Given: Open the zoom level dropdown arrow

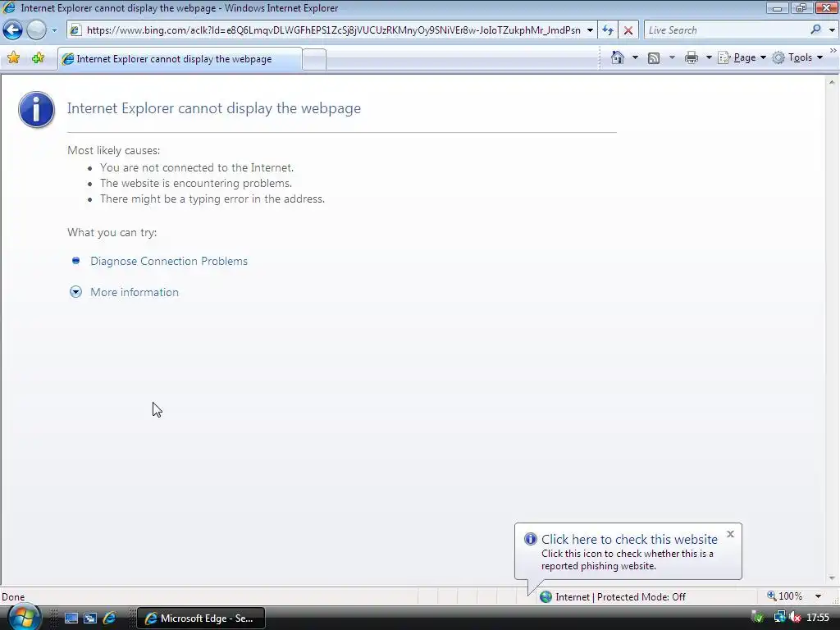Looking at the screenshot, I should (818, 596).
